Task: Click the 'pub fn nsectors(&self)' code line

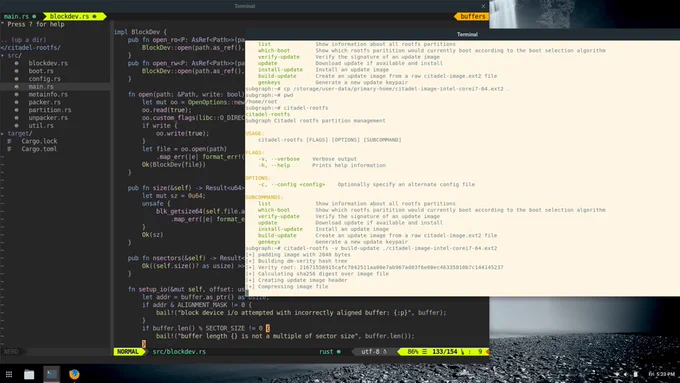Action: (186, 258)
